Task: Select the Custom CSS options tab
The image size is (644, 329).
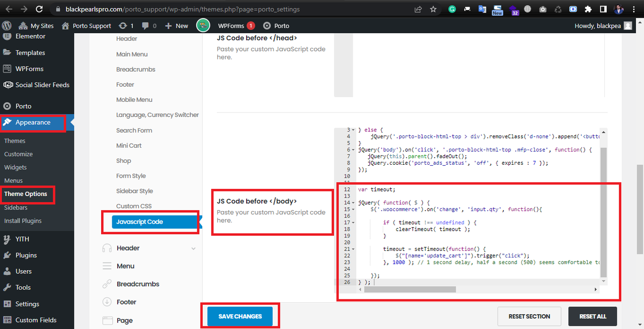Action: click(134, 206)
